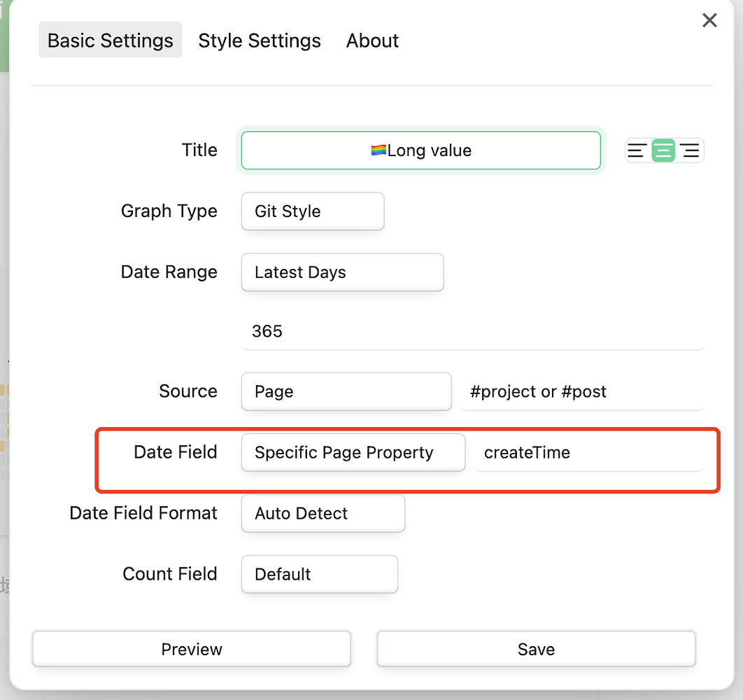Focus the 365 days input field
The height and width of the screenshot is (700, 743).
472,331
